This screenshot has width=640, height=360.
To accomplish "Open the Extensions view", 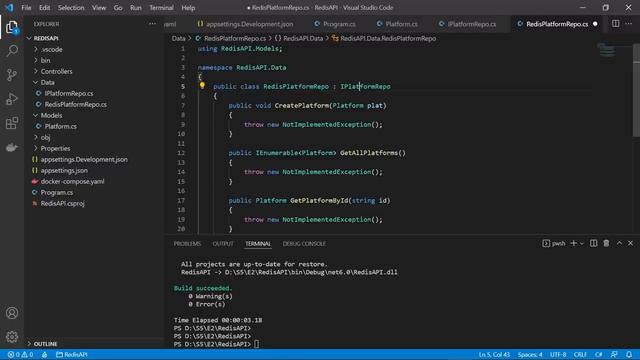I will coord(12,123).
